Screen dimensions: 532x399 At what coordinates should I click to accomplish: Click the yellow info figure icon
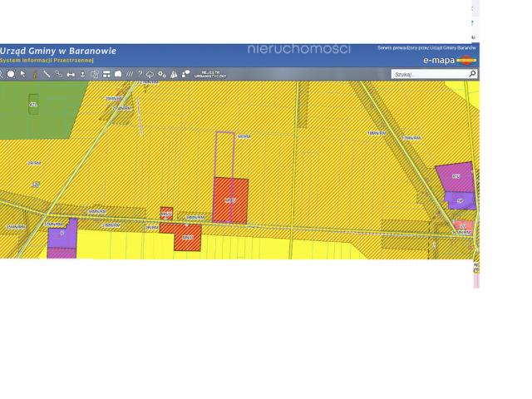(x=34, y=74)
